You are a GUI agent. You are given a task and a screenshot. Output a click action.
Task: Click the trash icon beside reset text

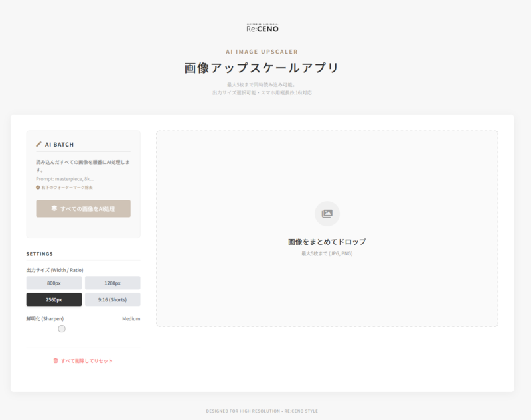tap(56, 361)
